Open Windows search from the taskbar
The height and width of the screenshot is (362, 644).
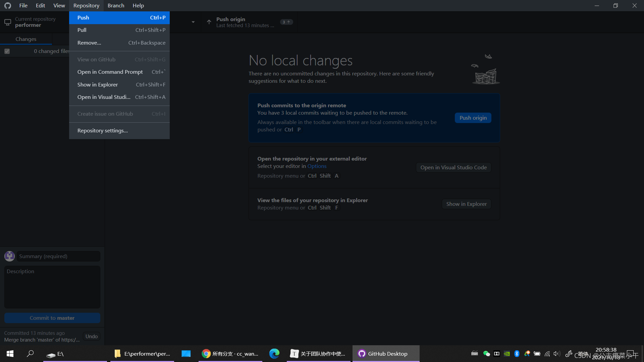point(30,354)
